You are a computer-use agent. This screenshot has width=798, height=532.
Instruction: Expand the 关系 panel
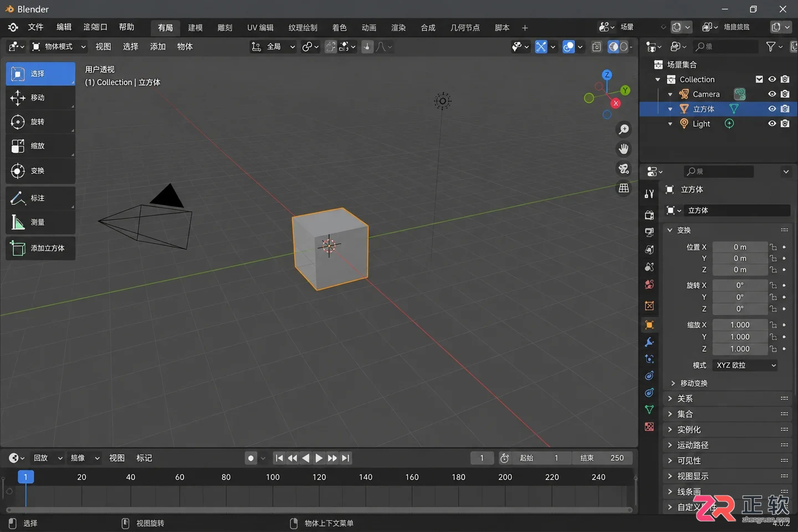click(727, 399)
